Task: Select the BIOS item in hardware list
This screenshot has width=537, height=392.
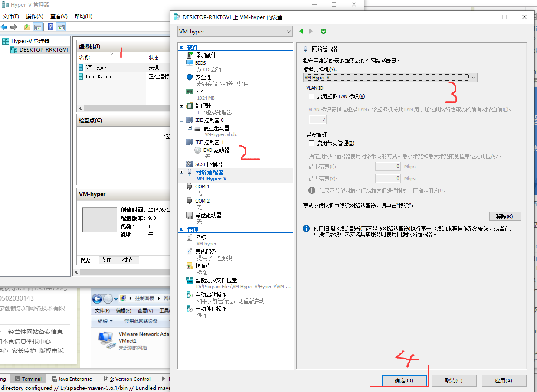Action: (200, 63)
